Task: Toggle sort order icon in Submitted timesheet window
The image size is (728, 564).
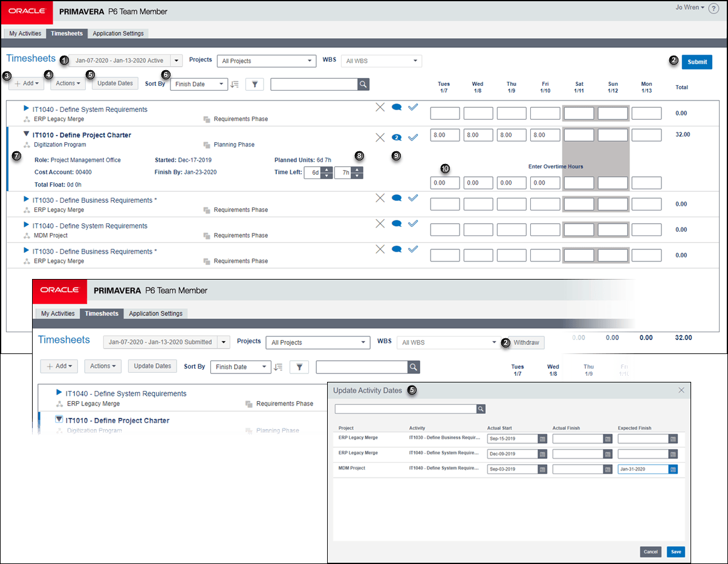Action: point(278,367)
